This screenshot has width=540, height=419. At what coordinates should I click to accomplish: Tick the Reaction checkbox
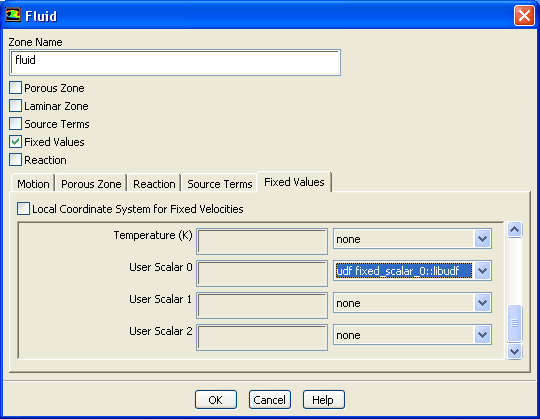pos(15,160)
